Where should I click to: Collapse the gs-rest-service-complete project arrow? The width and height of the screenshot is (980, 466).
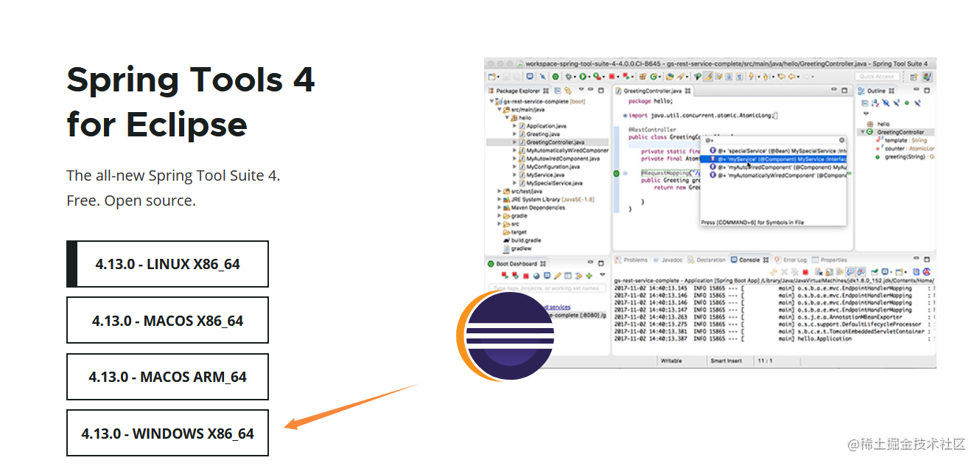click(x=491, y=101)
